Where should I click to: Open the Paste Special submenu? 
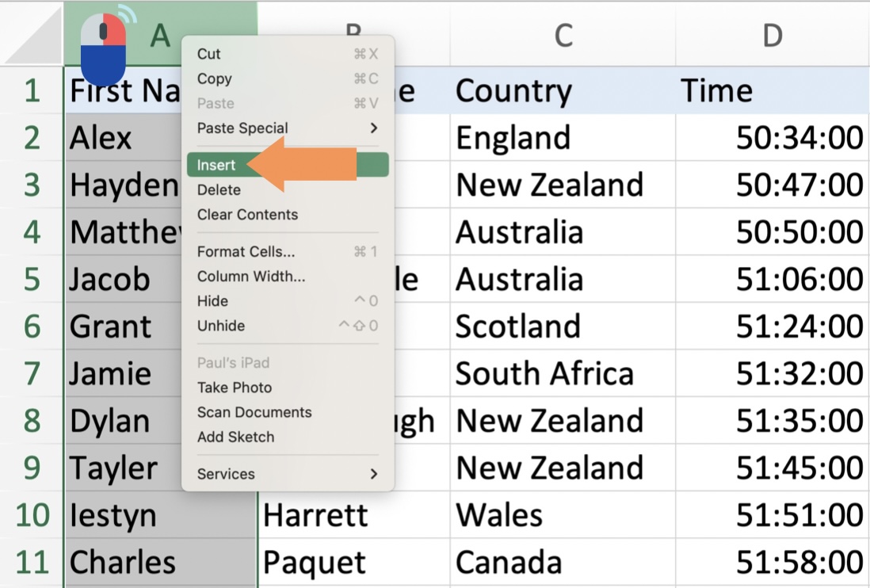point(288,128)
